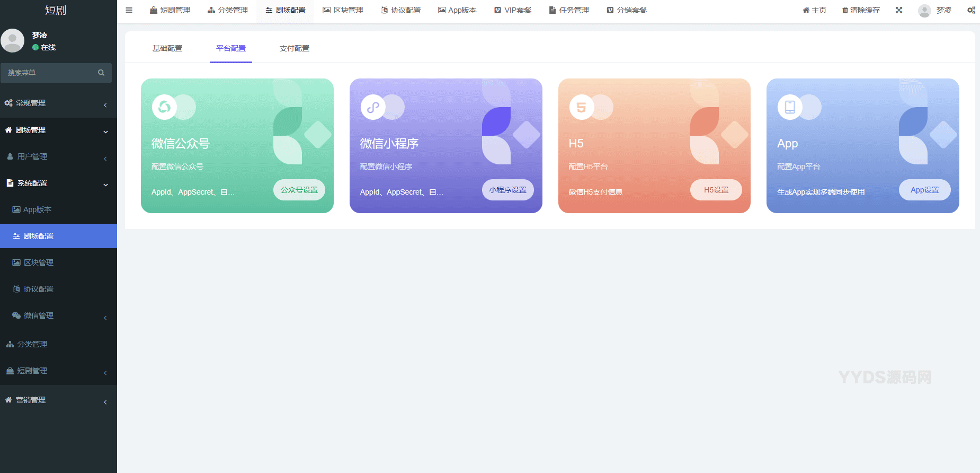Screen dimensions: 980x473
Task: Collapse the 系统配置 sidebar menu
Action: (58, 183)
